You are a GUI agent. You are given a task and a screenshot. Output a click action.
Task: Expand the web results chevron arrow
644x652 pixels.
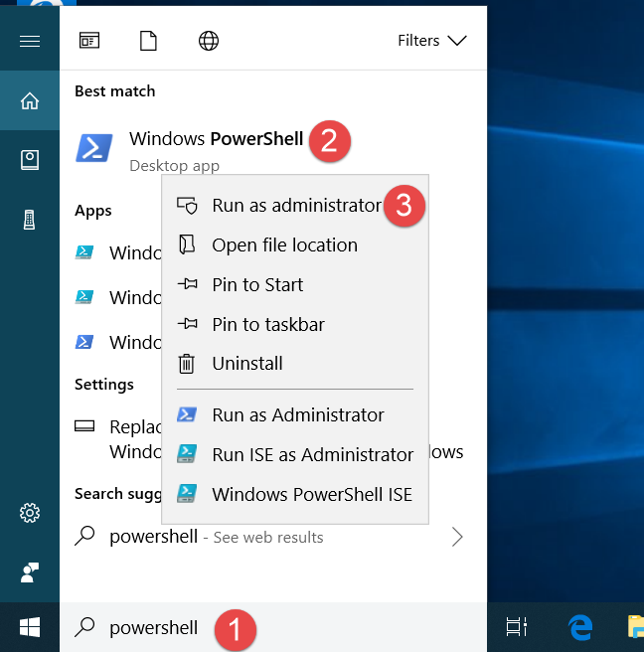pyautogui.click(x=457, y=537)
